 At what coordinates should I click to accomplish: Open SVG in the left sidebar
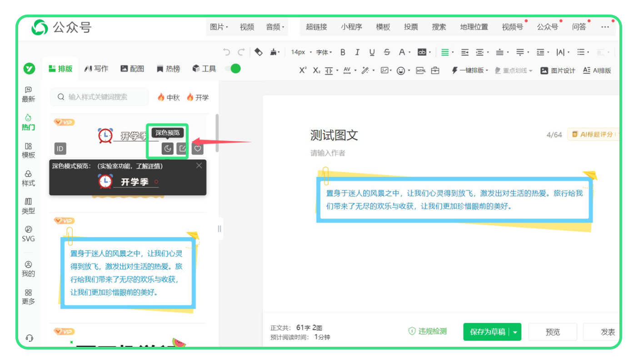[x=28, y=234]
